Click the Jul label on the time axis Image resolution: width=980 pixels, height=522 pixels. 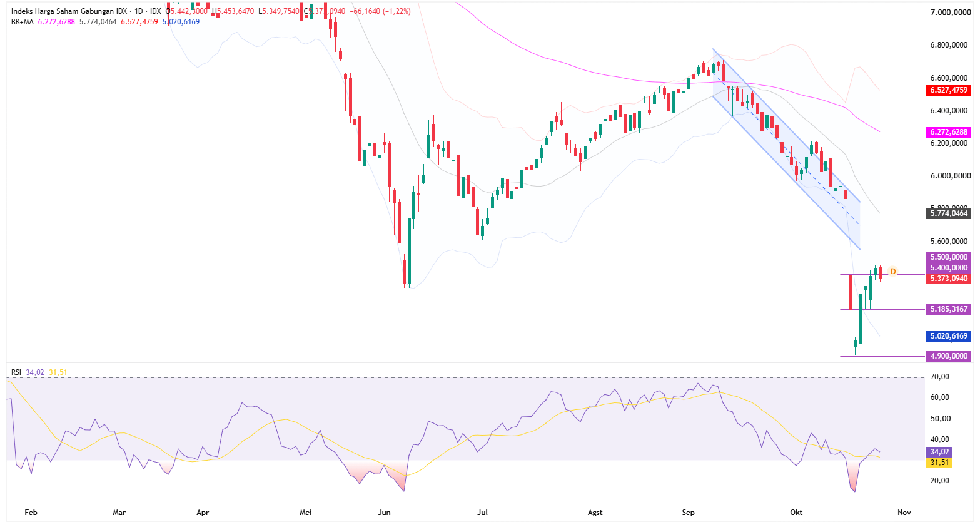pos(482,513)
